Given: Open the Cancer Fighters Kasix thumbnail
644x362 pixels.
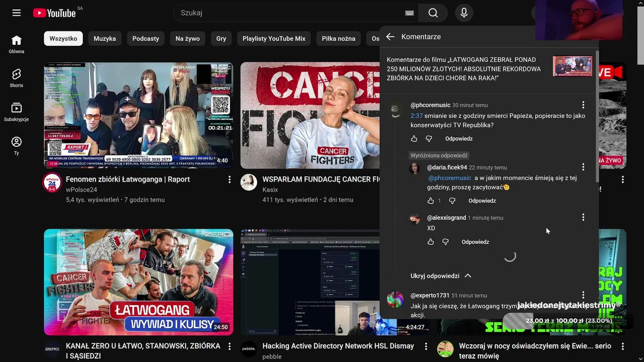Looking at the screenshot, I should pos(310,116).
